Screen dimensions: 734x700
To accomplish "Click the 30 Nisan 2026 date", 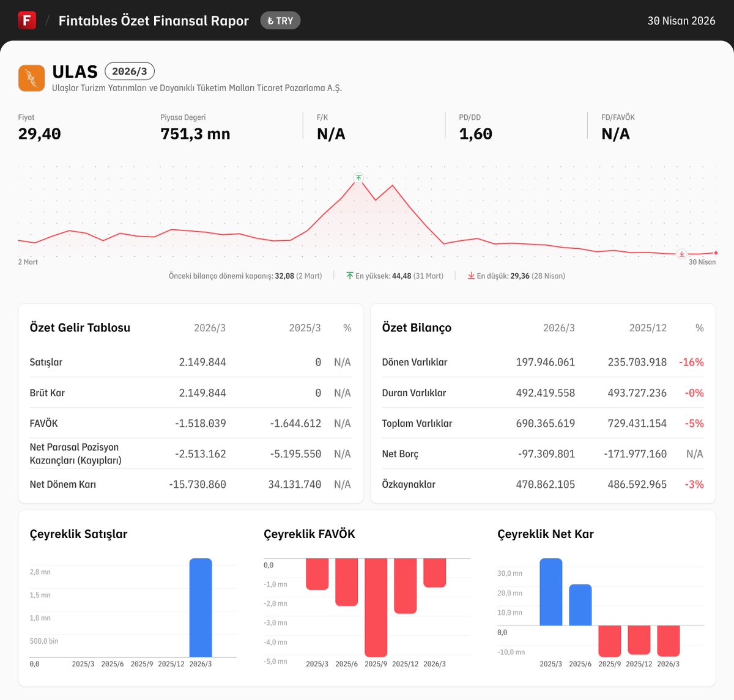I will click(x=681, y=21).
